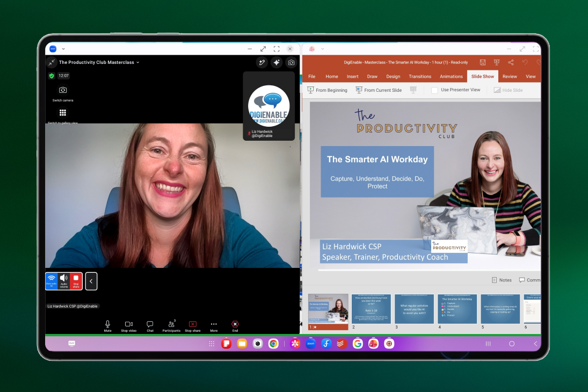Open the Zoom AI Companion sparkle icon
The image size is (588, 392).
(x=277, y=63)
